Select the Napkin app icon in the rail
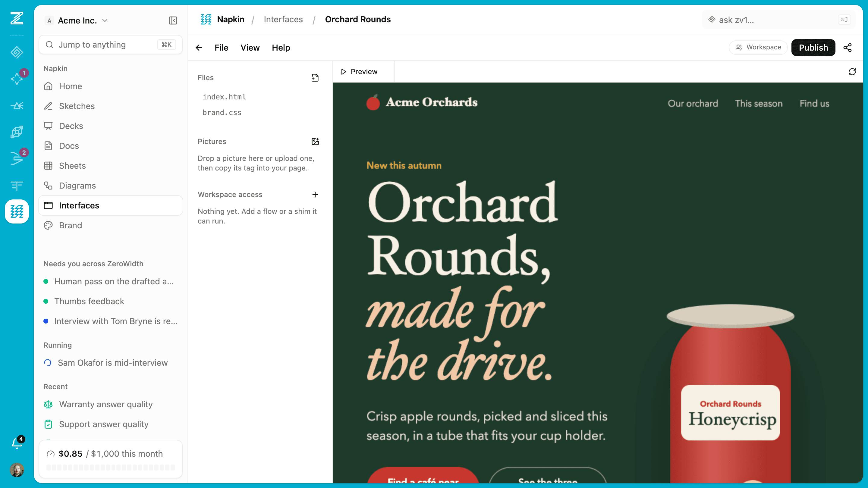Viewport: 868px width, 488px height. pyautogui.click(x=17, y=211)
